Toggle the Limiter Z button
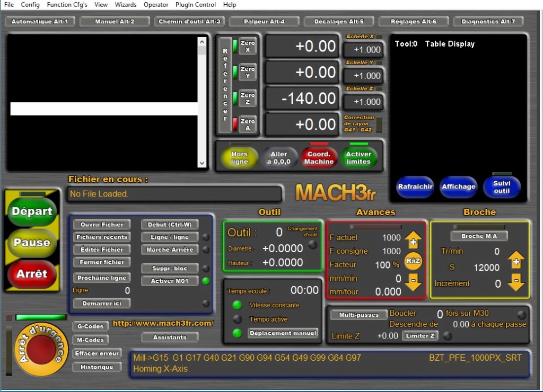 (420, 336)
